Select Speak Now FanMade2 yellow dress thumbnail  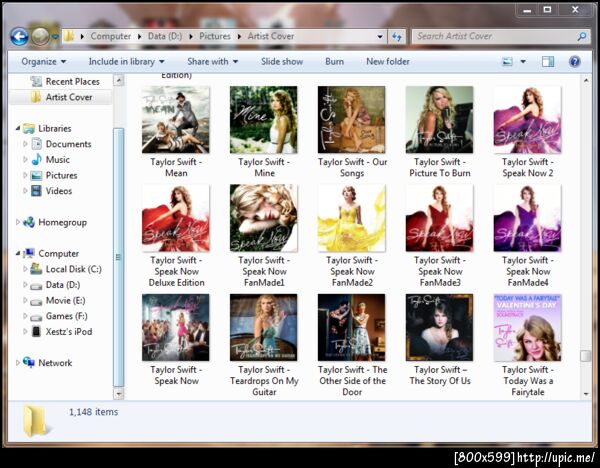pyautogui.click(x=351, y=218)
